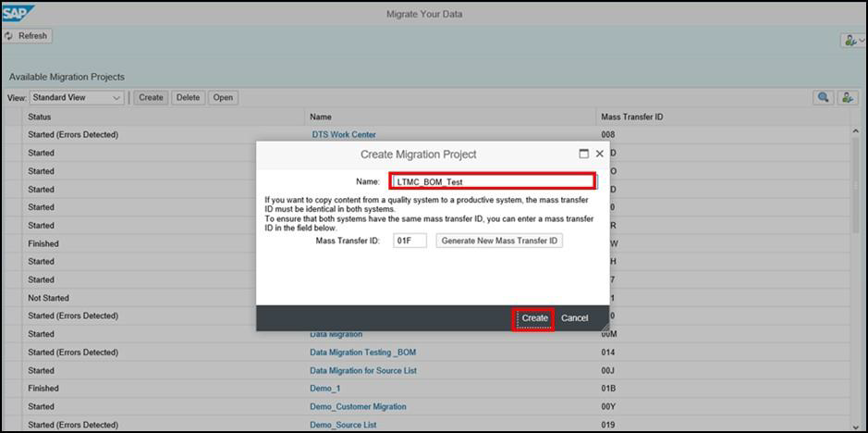Close the Create Migration Project dialog
This screenshot has width=868, height=433.
(x=599, y=154)
